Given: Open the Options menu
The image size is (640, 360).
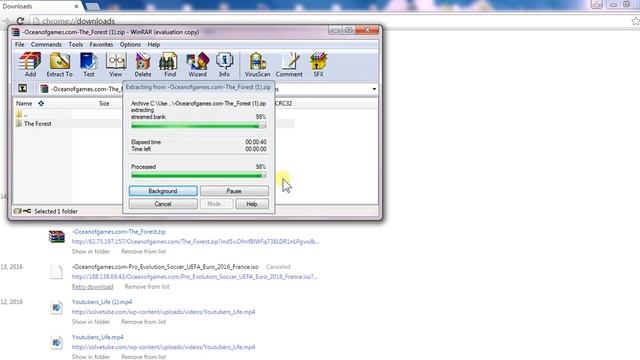Looking at the screenshot, I should click(130, 44).
